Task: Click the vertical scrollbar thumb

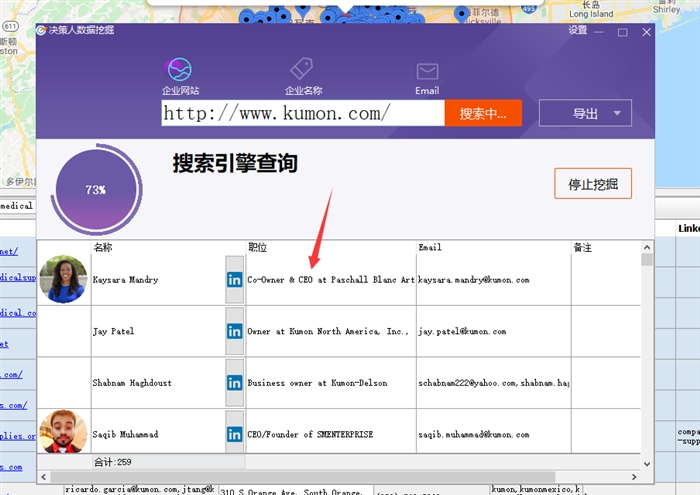Action: click(x=647, y=260)
